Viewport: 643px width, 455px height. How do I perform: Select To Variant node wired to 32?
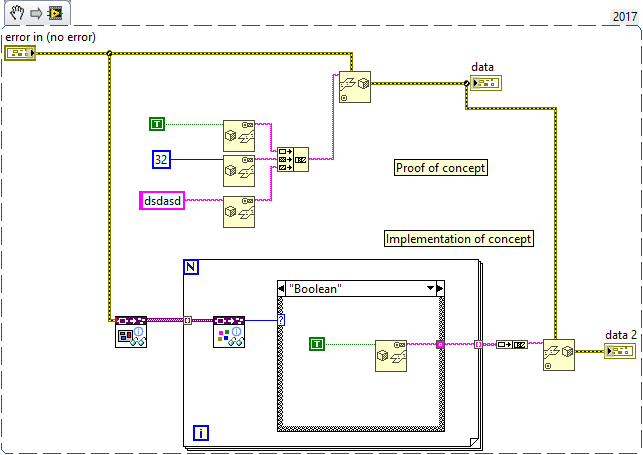tap(239, 171)
